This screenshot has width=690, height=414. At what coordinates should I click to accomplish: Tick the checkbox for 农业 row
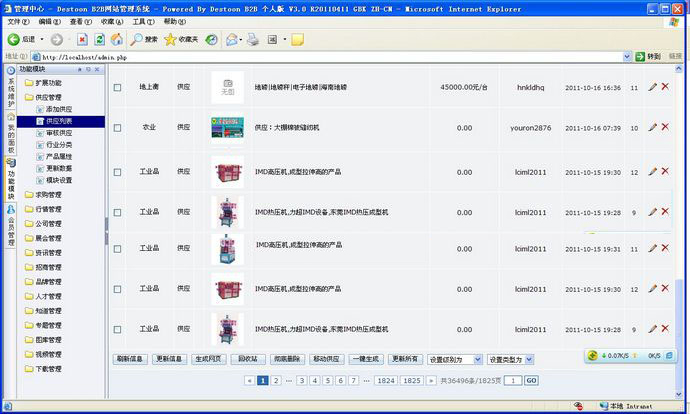(117, 128)
